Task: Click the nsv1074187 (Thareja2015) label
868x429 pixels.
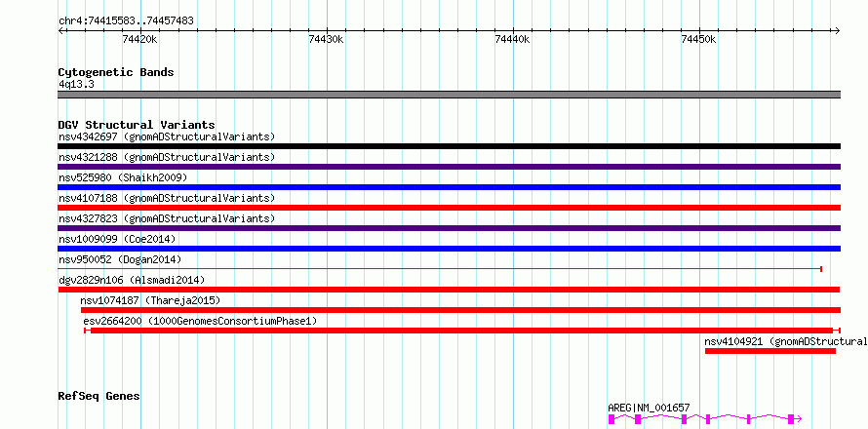Action: [x=150, y=300]
